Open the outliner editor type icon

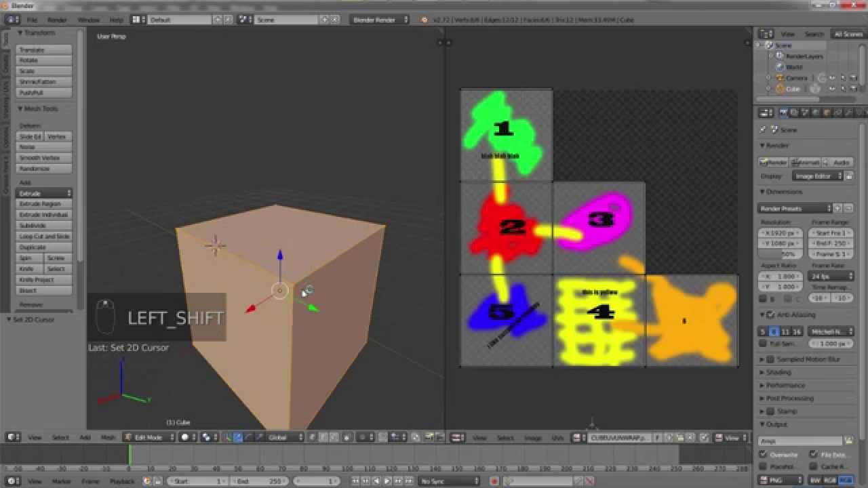(x=766, y=34)
